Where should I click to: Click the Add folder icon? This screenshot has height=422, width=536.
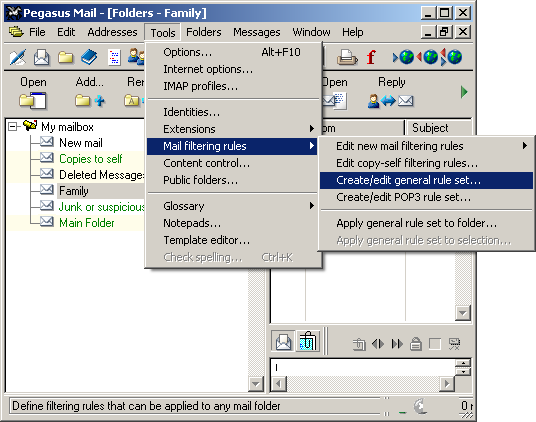(x=90, y=100)
